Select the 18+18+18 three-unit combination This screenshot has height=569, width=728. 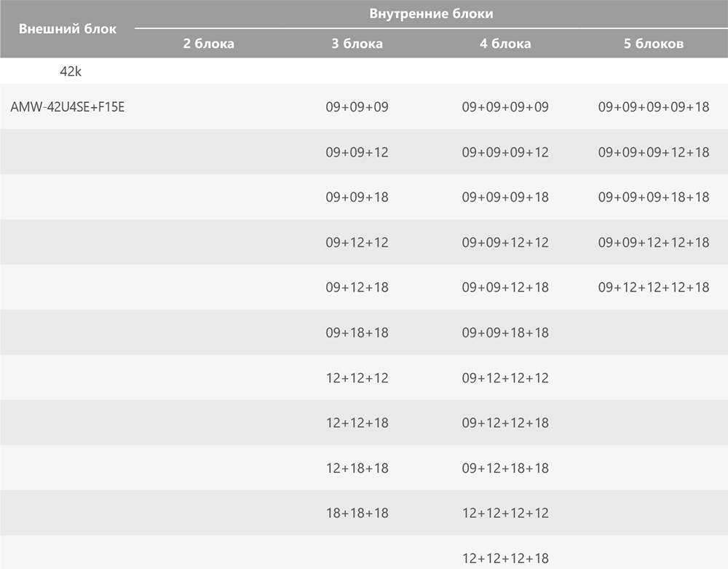(x=357, y=513)
